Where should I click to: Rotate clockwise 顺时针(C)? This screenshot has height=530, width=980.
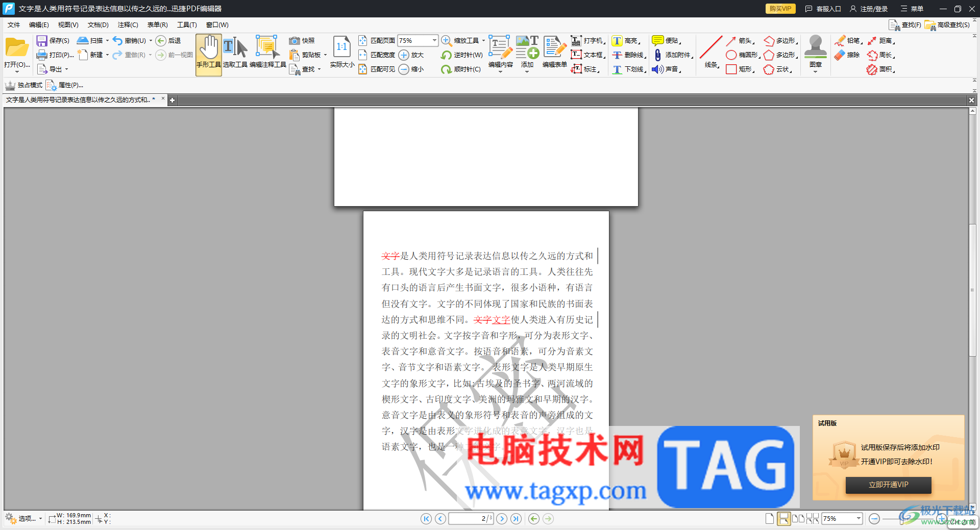click(x=461, y=69)
